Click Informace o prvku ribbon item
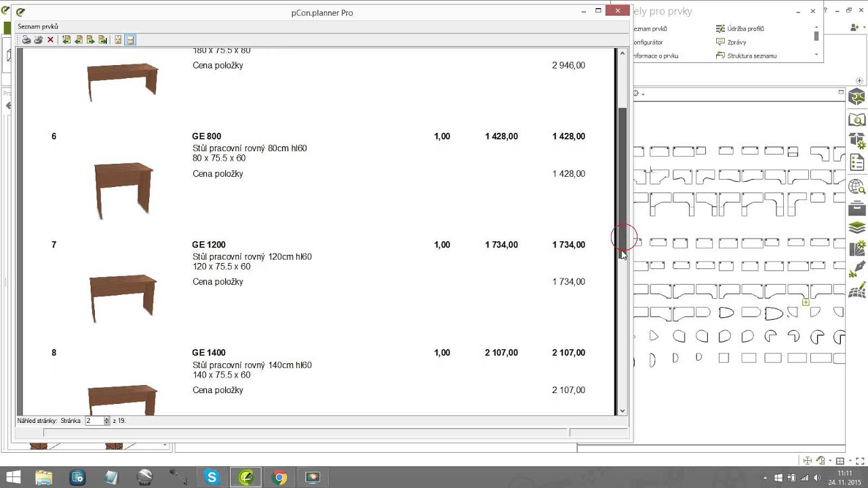 coord(655,56)
